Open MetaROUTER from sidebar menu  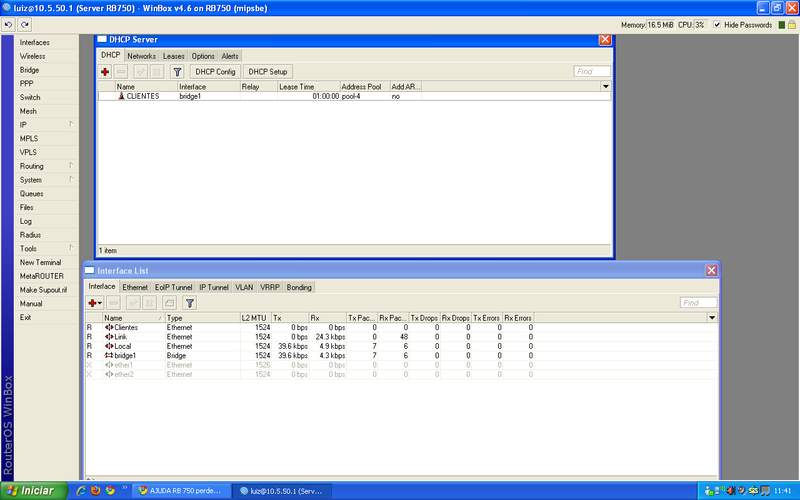42,276
